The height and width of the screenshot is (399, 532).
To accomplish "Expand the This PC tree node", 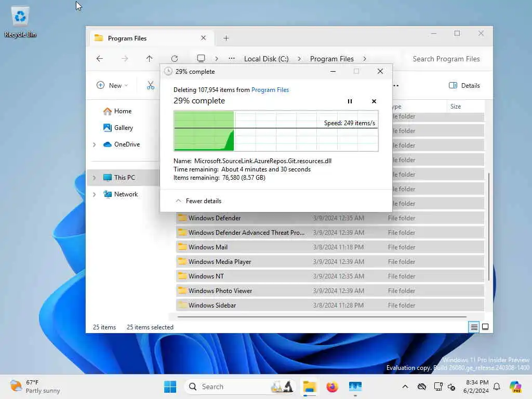I will click(x=95, y=178).
